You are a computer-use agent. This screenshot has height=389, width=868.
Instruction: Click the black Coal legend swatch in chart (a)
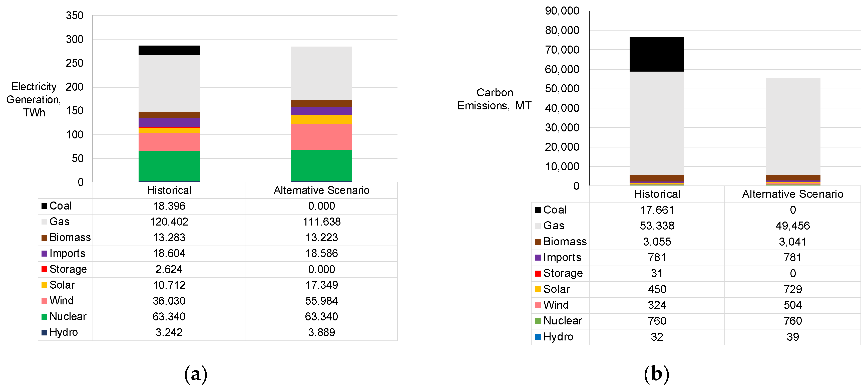click(x=44, y=206)
